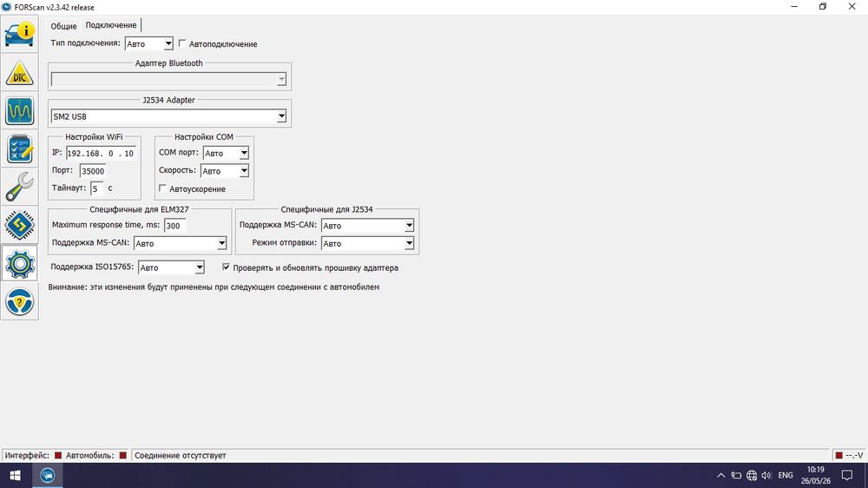This screenshot has height=488, width=868.
Task: Open the Тип подключения dropdown
Action: (149, 43)
